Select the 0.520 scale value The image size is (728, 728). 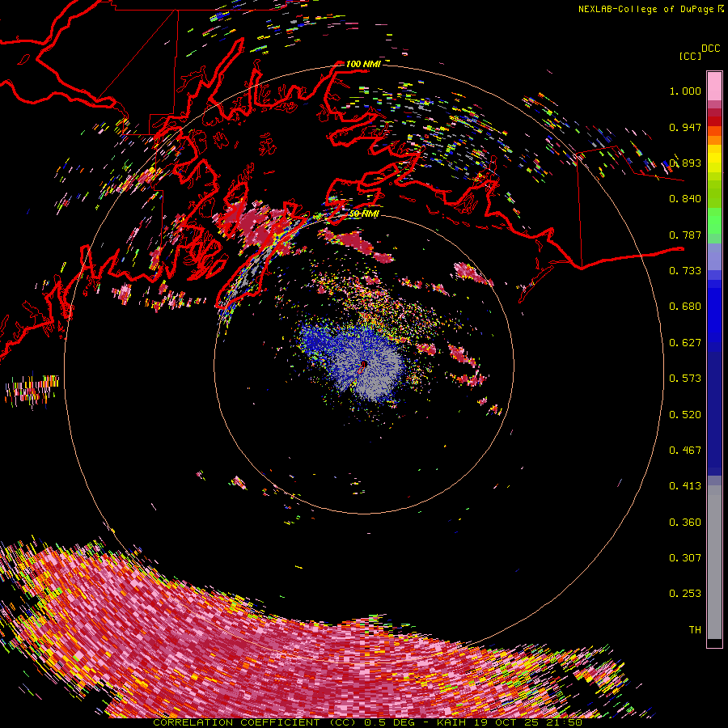tap(685, 415)
